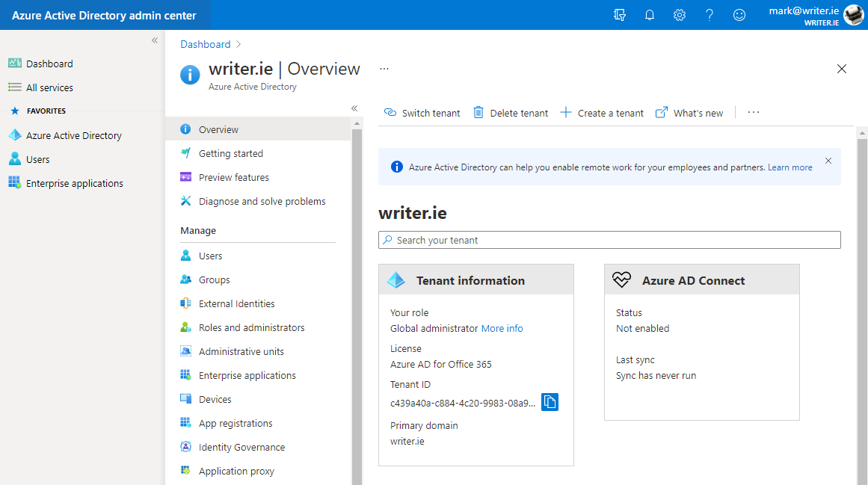Click the Preview features icon
This screenshot has height=485, width=868.
186,177
